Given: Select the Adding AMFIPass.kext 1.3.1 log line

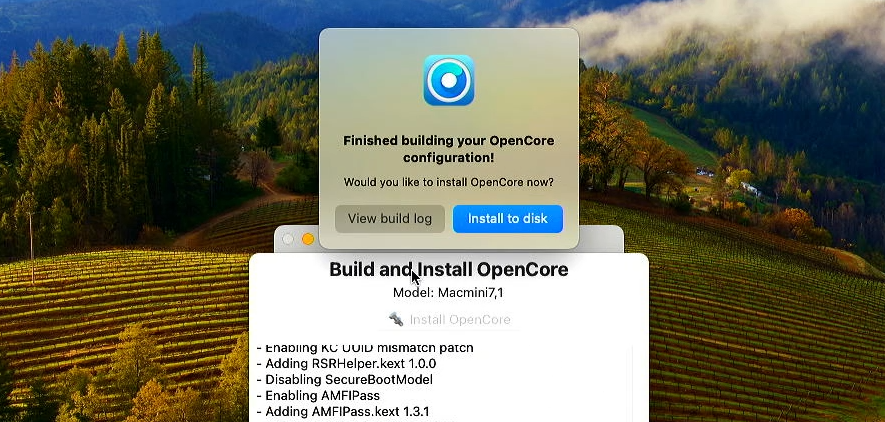Looking at the screenshot, I should [343, 411].
